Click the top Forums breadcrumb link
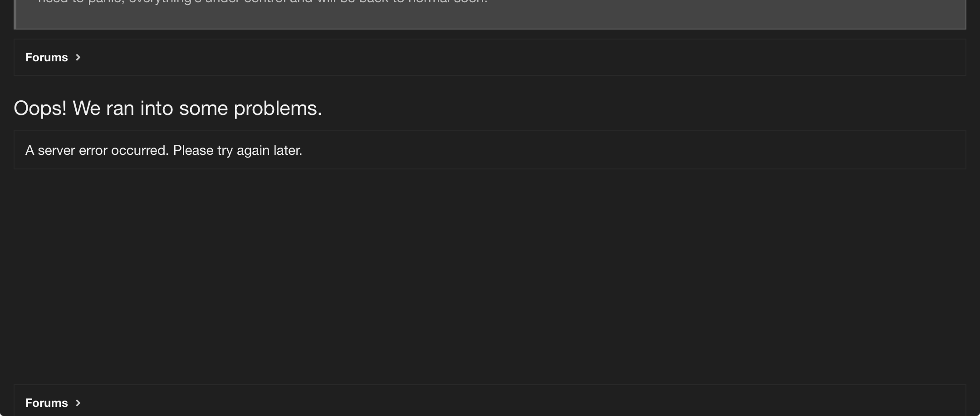Image resolution: width=980 pixels, height=416 pixels. tap(46, 58)
